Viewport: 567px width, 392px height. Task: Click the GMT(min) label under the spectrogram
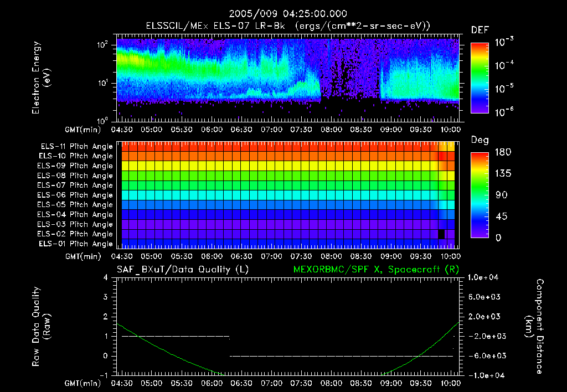[x=83, y=130]
